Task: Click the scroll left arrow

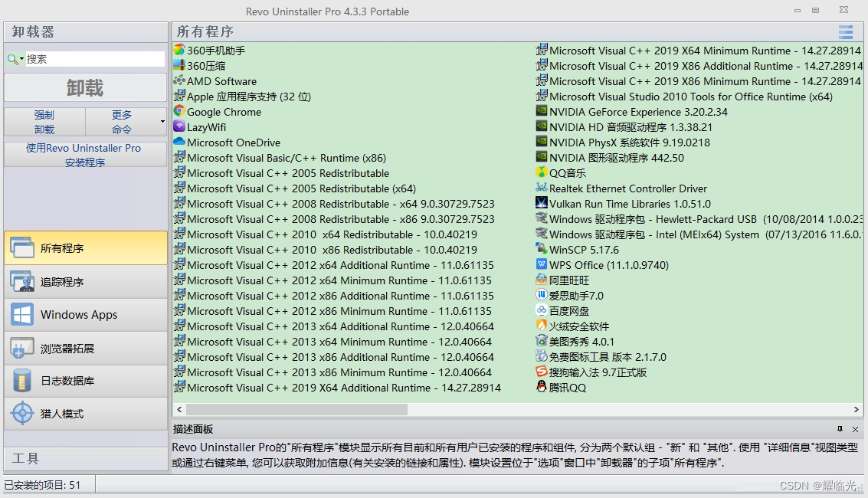Action: coord(179,409)
